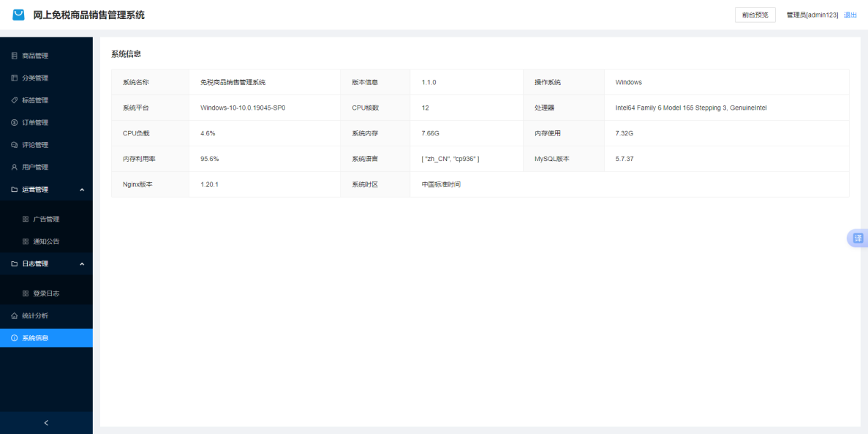This screenshot has width=868, height=434.
Task: Go to 标签管理 in the sidebar
Action: (47, 100)
